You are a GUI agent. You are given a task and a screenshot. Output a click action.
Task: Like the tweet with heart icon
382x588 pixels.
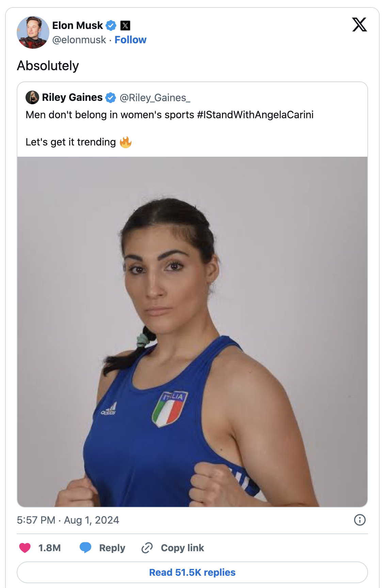pyautogui.click(x=25, y=548)
